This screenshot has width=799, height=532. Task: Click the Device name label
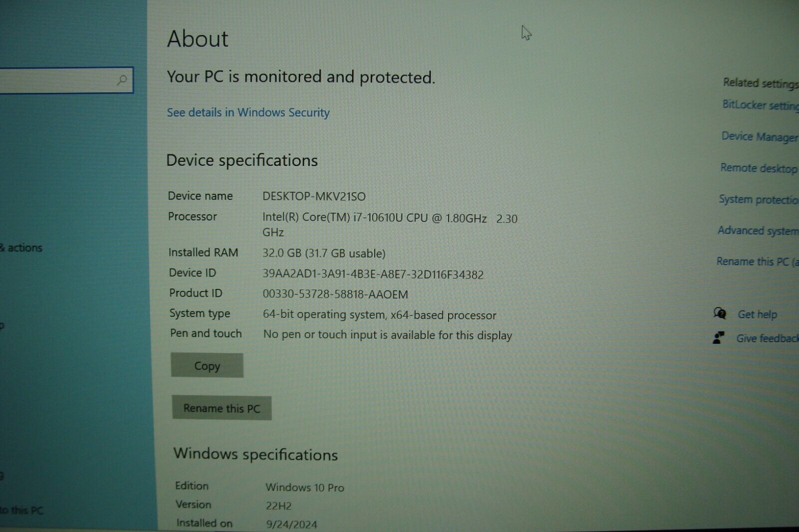200,196
